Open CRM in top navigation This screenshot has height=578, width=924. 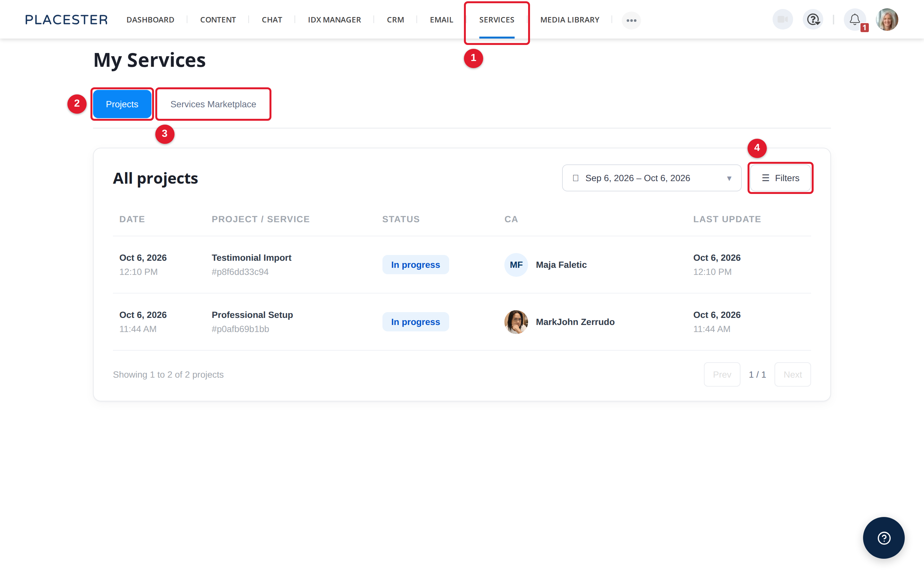(x=395, y=20)
